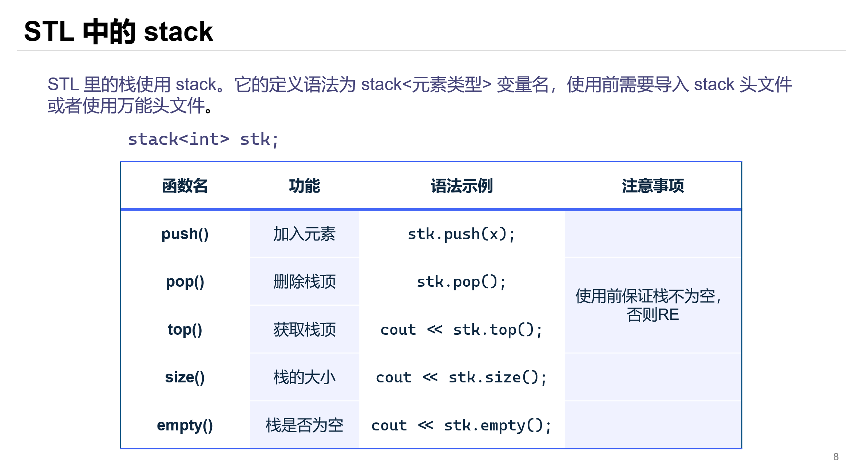Click the '注意事项' column header

point(653,186)
